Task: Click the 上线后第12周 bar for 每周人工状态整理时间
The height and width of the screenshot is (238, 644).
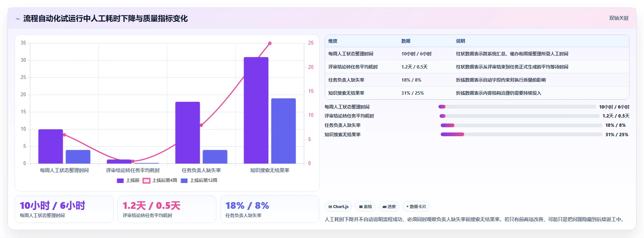Action: pyautogui.click(x=78, y=157)
